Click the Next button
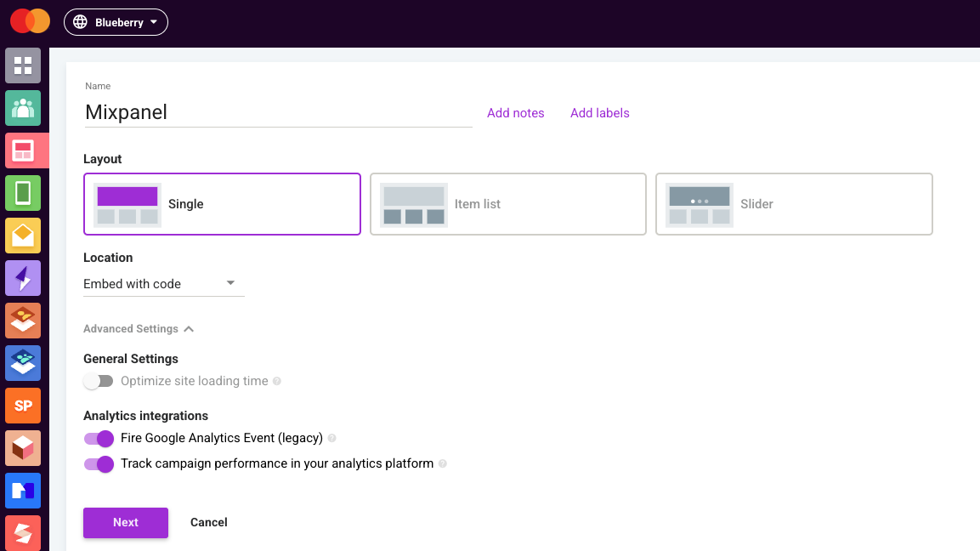Image resolution: width=980 pixels, height=551 pixels. coord(126,522)
